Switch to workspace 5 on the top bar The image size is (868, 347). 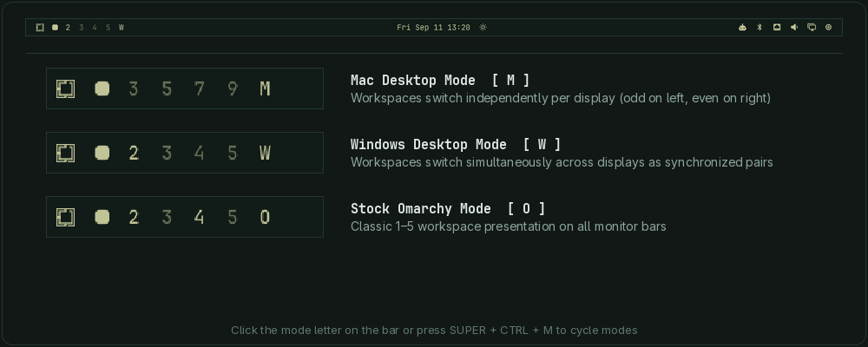pos(108,27)
